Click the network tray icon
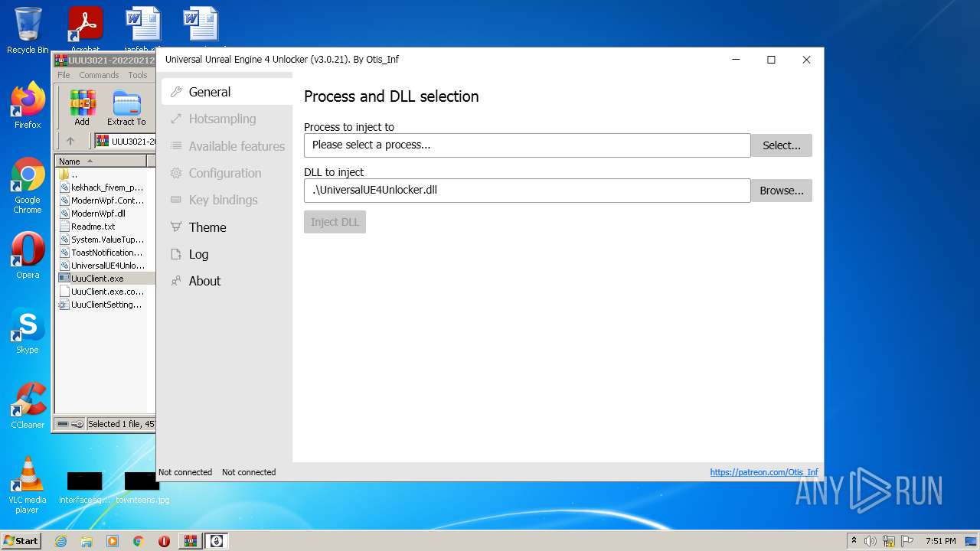Image resolution: width=980 pixels, height=551 pixels. tap(889, 541)
